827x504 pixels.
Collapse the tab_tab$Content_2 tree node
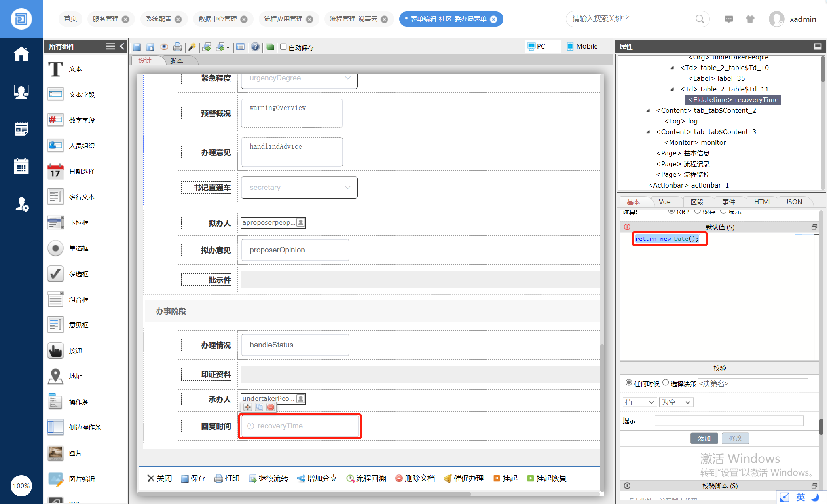[x=648, y=110]
